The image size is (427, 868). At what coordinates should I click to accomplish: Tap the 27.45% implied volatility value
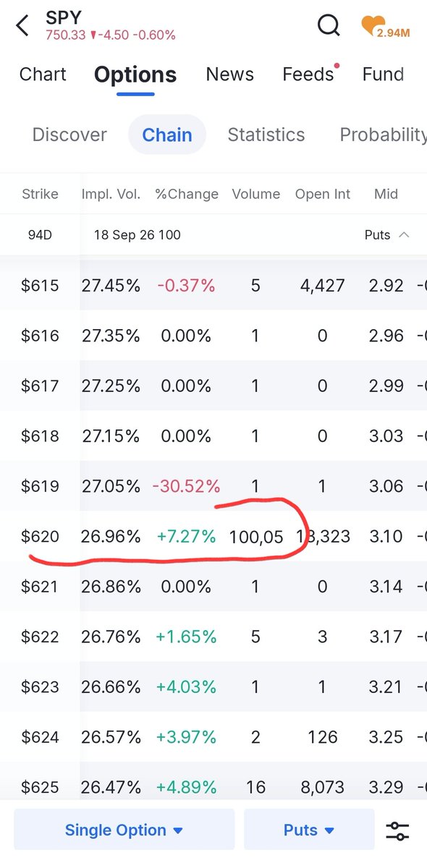coord(111,286)
